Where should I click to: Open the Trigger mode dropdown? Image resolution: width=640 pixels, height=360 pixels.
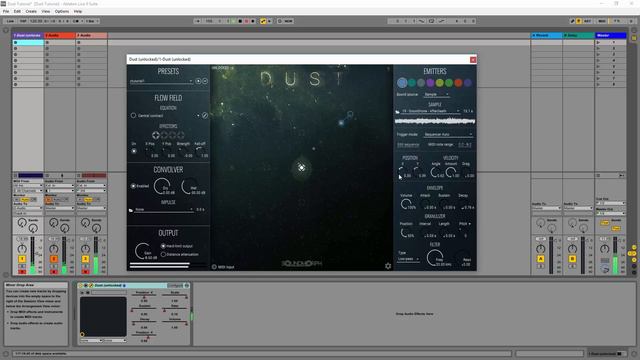pyautogui.click(x=448, y=134)
